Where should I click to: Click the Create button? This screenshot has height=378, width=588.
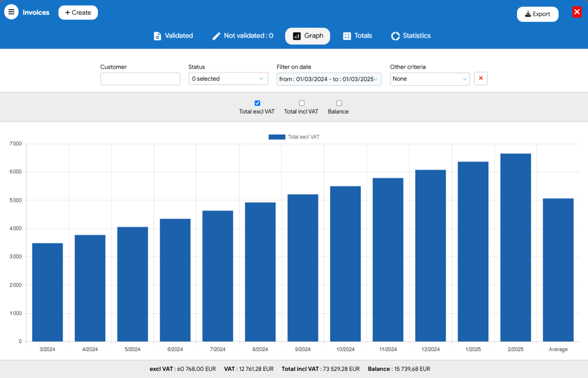tap(78, 13)
